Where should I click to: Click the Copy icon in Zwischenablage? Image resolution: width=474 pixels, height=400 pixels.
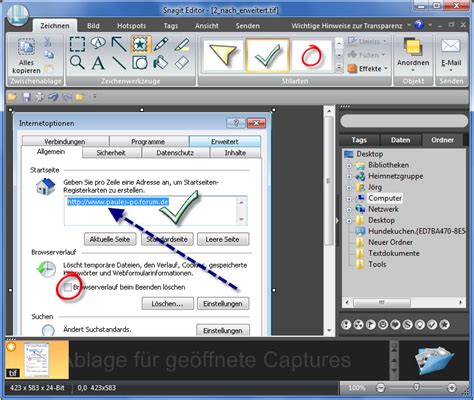coord(49,55)
